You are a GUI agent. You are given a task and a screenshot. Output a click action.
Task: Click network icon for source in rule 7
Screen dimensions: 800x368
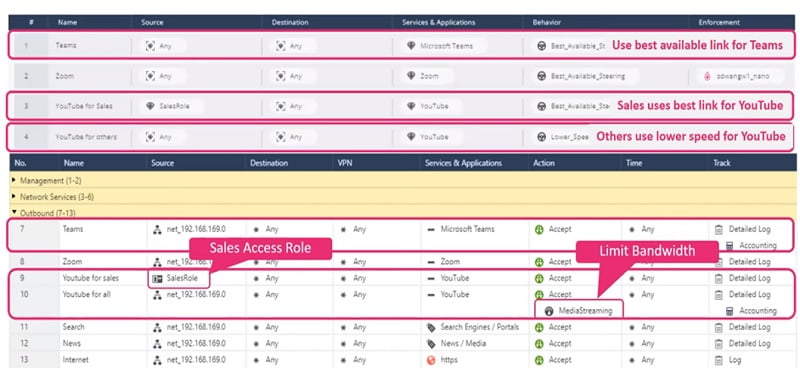pos(157,229)
